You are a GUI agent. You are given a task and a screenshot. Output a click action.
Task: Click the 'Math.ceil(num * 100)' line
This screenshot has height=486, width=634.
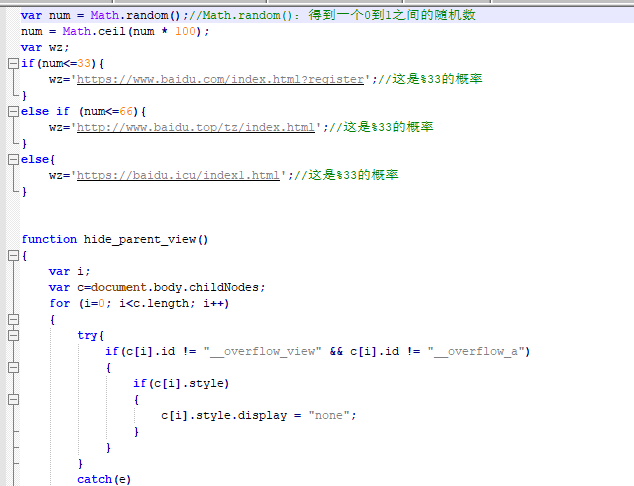coord(115,32)
